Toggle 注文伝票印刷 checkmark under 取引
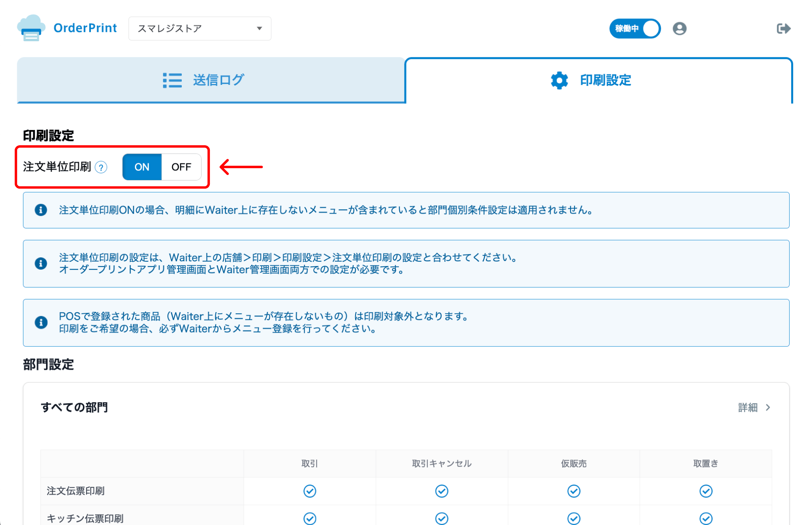812x525 pixels. [x=310, y=491]
